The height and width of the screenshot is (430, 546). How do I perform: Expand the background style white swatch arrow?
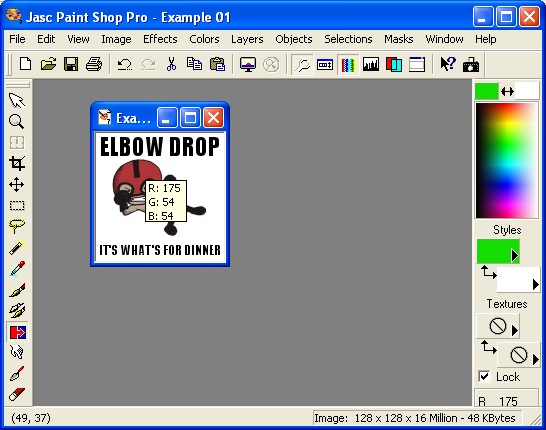pos(536,284)
